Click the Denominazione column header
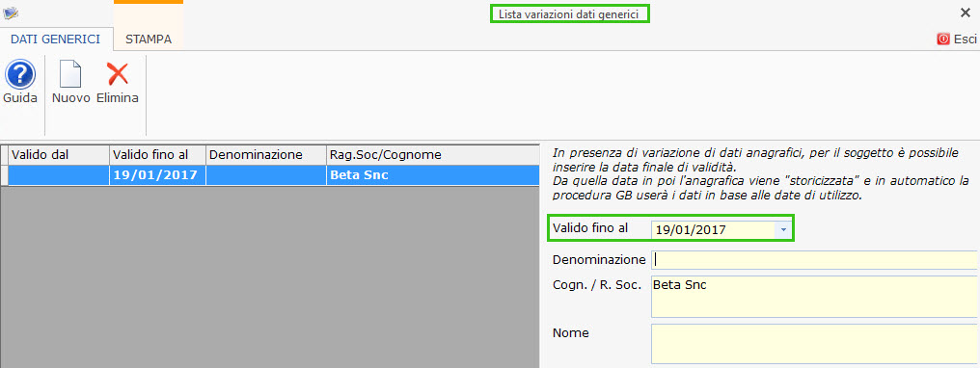This screenshot has height=368, width=980. 265,155
